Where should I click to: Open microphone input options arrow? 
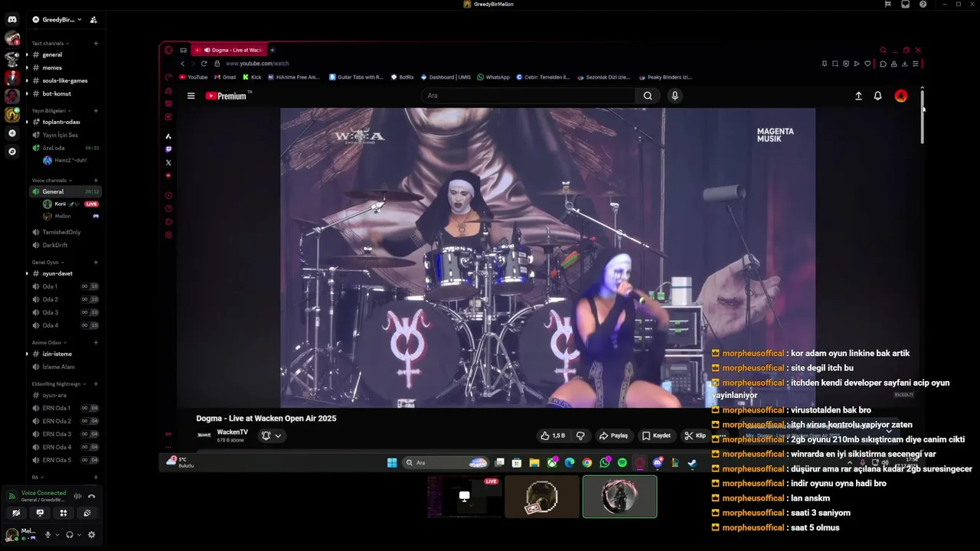(57, 535)
